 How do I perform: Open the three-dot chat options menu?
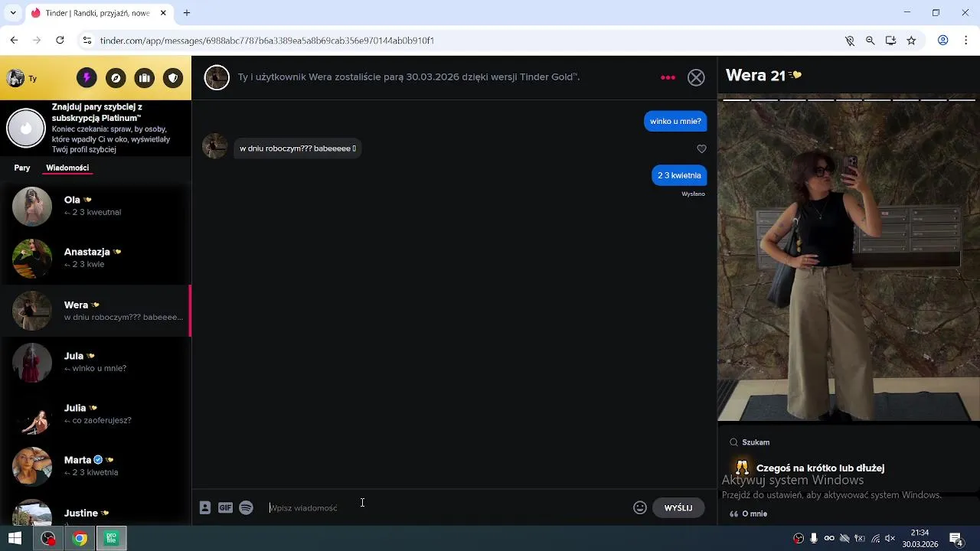[x=668, y=77]
